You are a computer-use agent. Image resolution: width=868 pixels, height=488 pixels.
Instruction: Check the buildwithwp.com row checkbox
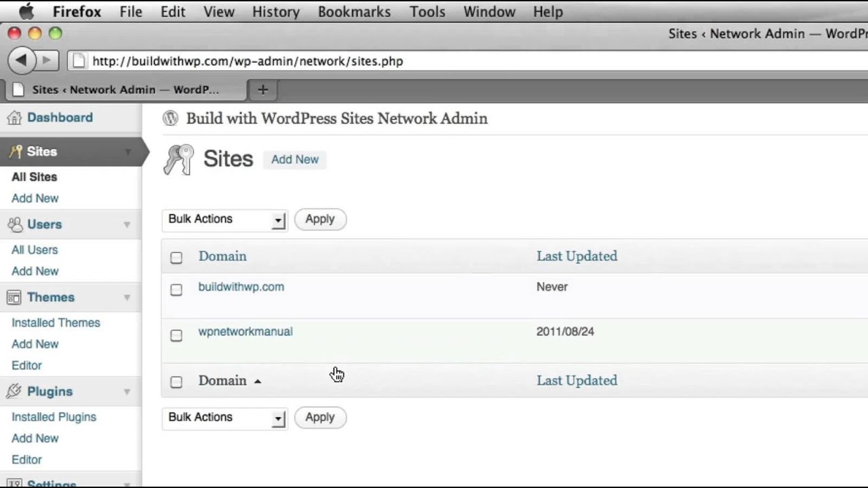tap(176, 290)
